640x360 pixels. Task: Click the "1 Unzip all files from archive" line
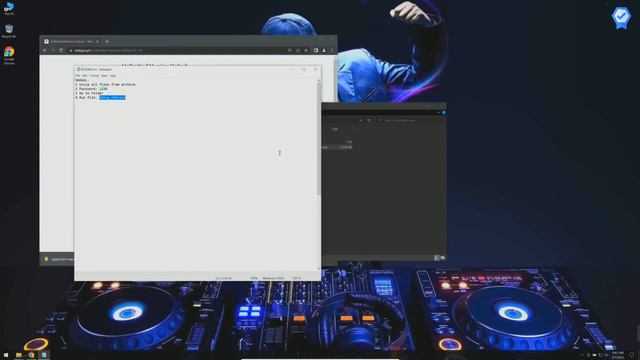tap(105, 84)
